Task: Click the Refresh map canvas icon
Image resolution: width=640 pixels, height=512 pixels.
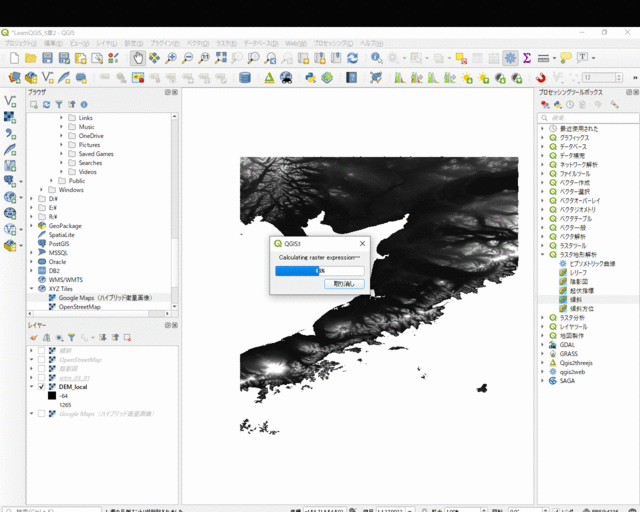Action: click(x=353, y=58)
